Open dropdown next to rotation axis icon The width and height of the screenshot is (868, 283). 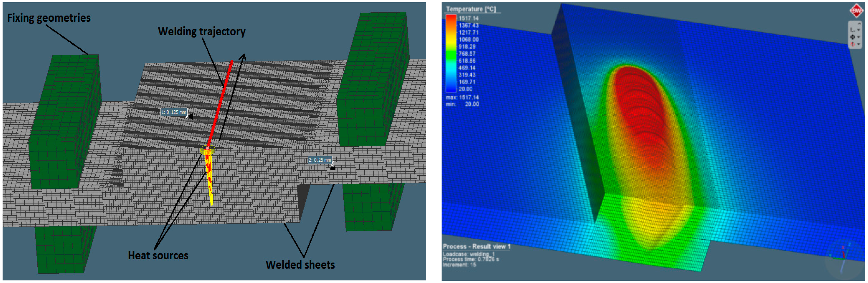coord(858,44)
